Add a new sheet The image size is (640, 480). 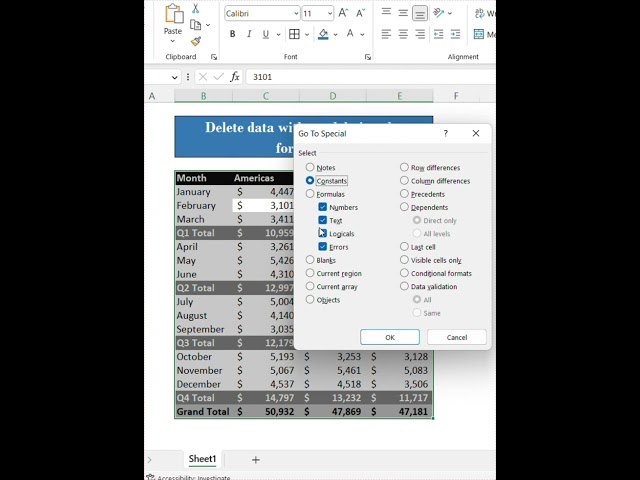coord(256,460)
